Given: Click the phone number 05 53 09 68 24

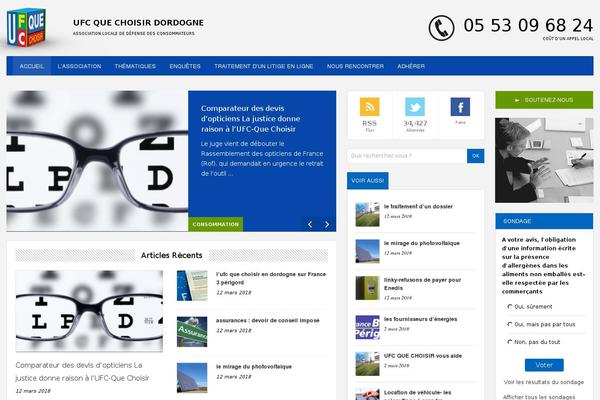Looking at the screenshot, I should pyautogui.click(x=528, y=26).
